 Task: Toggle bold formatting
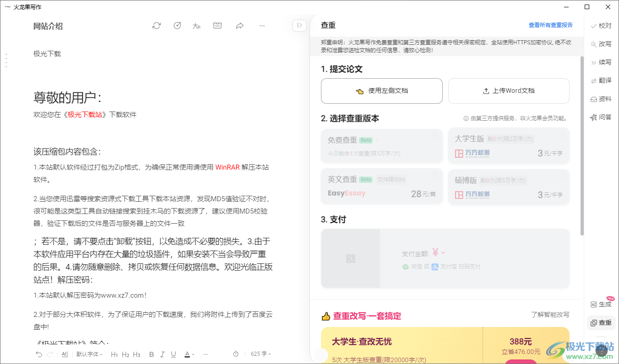[x=151, y=354]
